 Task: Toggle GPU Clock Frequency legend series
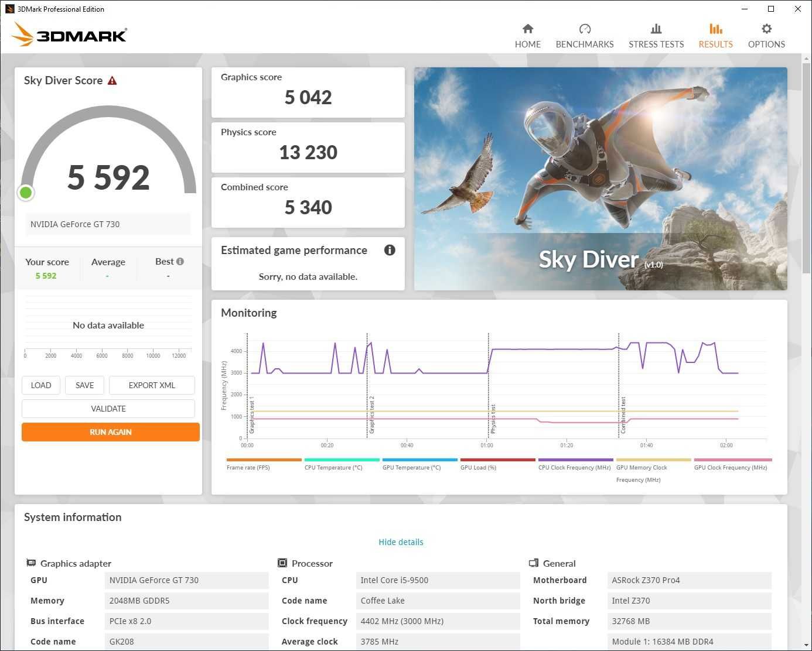(731, 468)
